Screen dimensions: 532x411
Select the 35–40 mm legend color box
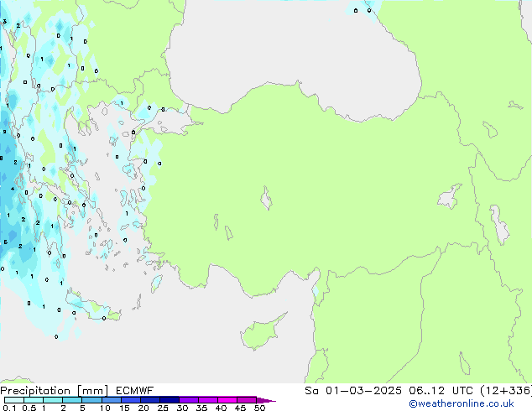pos(207,400)
